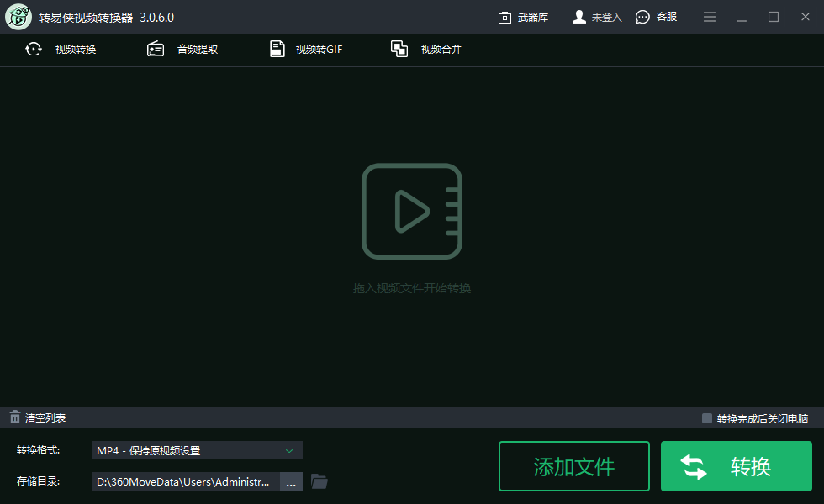Maximize the converter window
Image resolution: width=824 pixels, height=504 pixels.
click(x=774, y=17)
